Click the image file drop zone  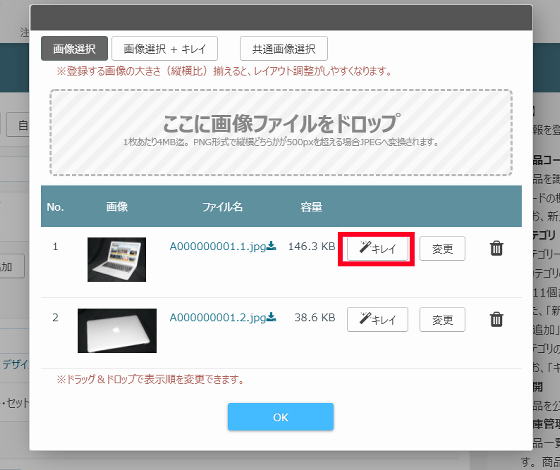pos(281,132)
